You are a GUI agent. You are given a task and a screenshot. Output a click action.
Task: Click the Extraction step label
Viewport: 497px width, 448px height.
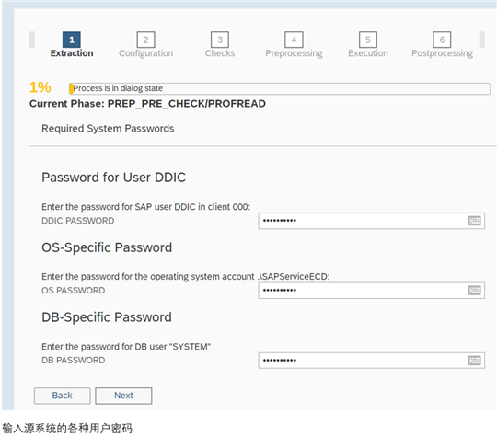click(x=72, y=53)
